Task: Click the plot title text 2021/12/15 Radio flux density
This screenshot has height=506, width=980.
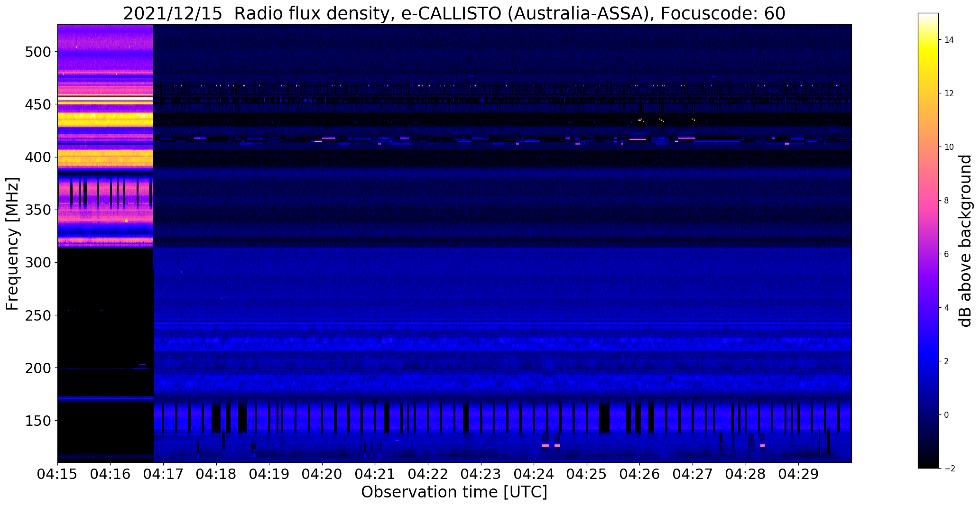Action: click(259, 14)
